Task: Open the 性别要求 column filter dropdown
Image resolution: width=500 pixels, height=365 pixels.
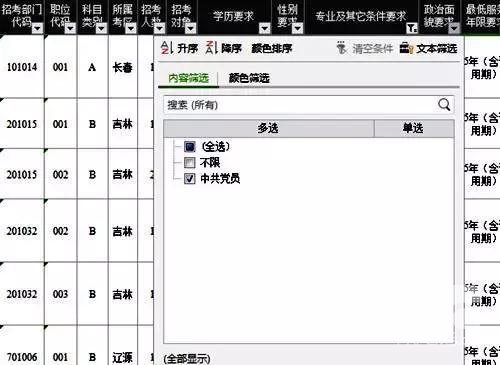Action: click(x=297, y=29)
